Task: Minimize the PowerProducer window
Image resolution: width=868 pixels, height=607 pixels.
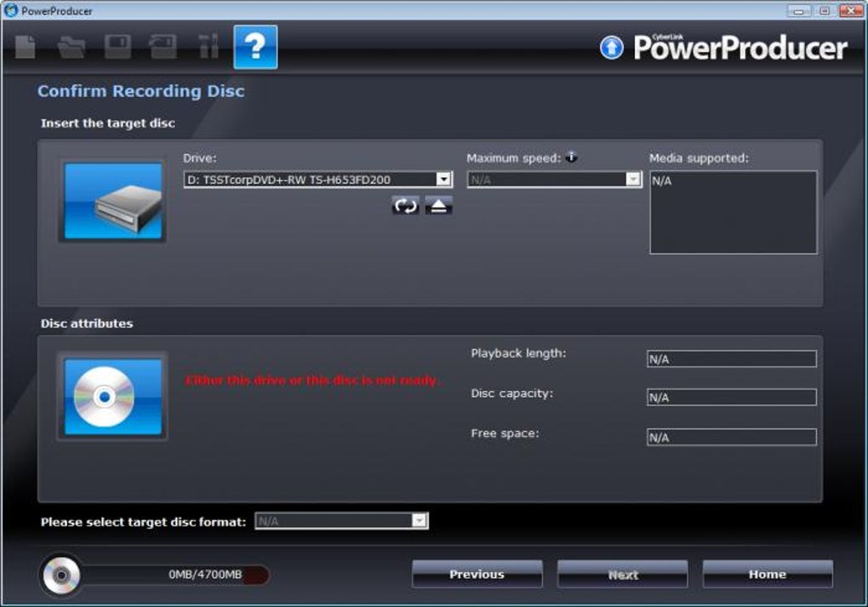Action: pyautogui.click(x=798, y=10)
